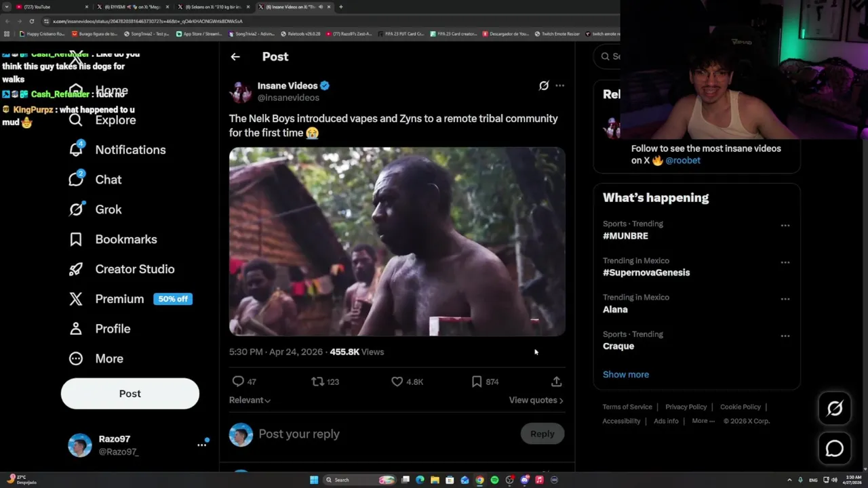Viewport: 868px width, 488px height.
Task: Click the browser address bar URL
Action: click(x=148, y=21)
